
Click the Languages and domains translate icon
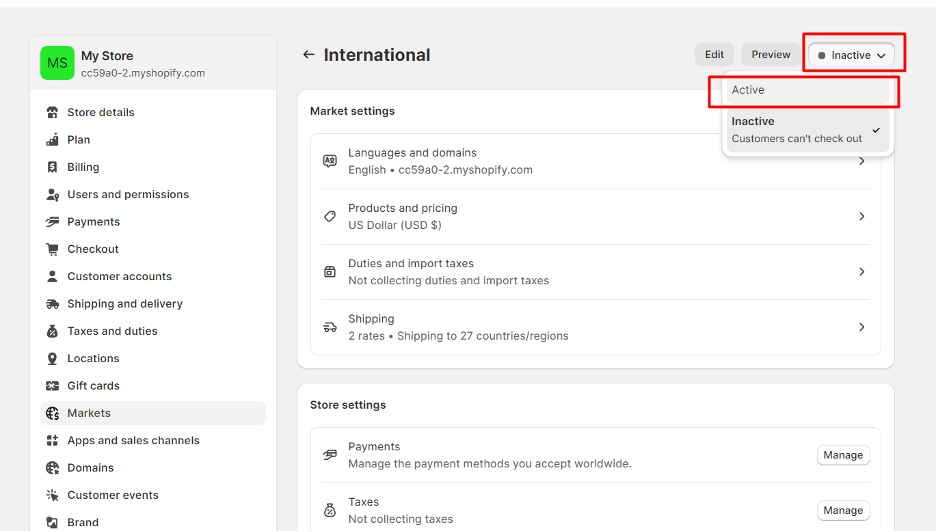pos(330,161)
